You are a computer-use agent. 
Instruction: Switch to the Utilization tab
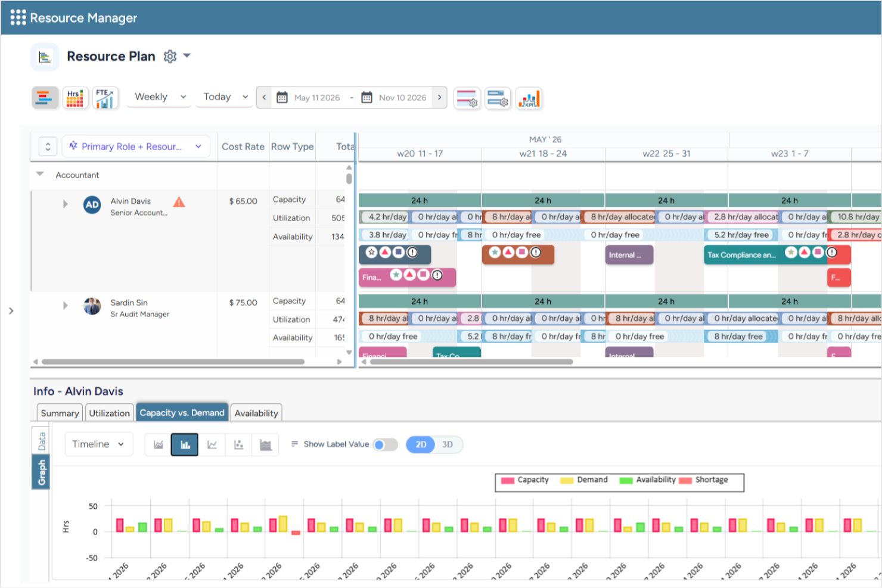(109, 413)
